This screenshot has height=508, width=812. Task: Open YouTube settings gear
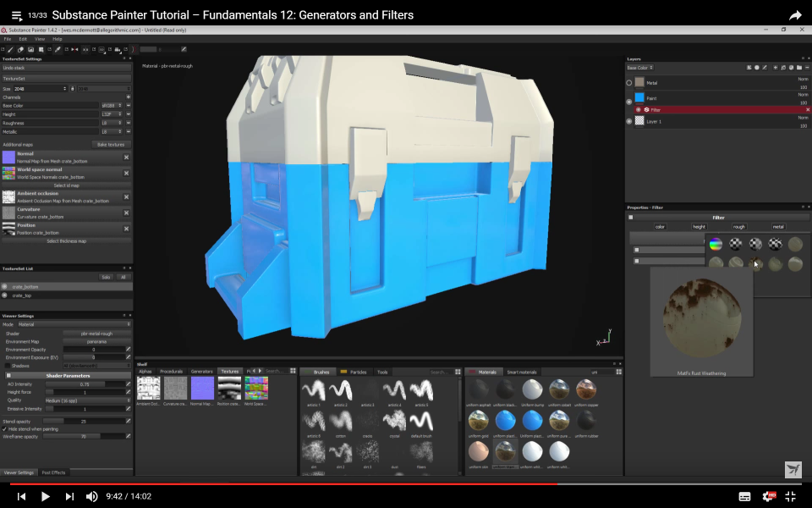769,496
